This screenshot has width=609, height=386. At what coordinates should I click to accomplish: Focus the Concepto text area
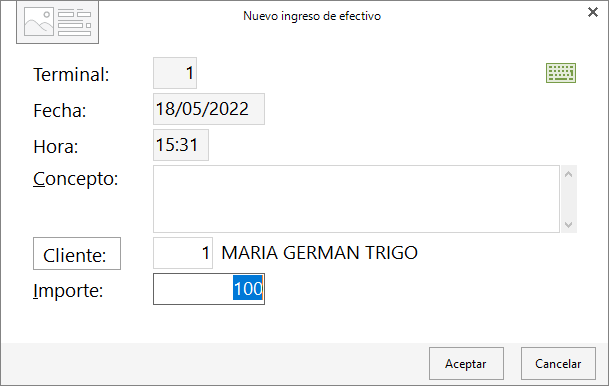coord(356,199)
